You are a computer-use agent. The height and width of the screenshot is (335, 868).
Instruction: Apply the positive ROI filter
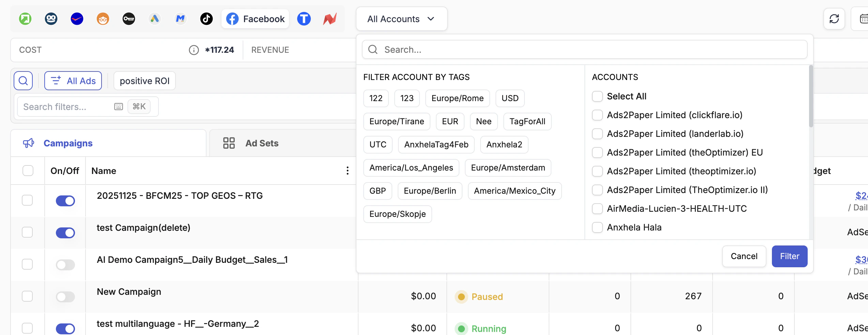[144, 81]
